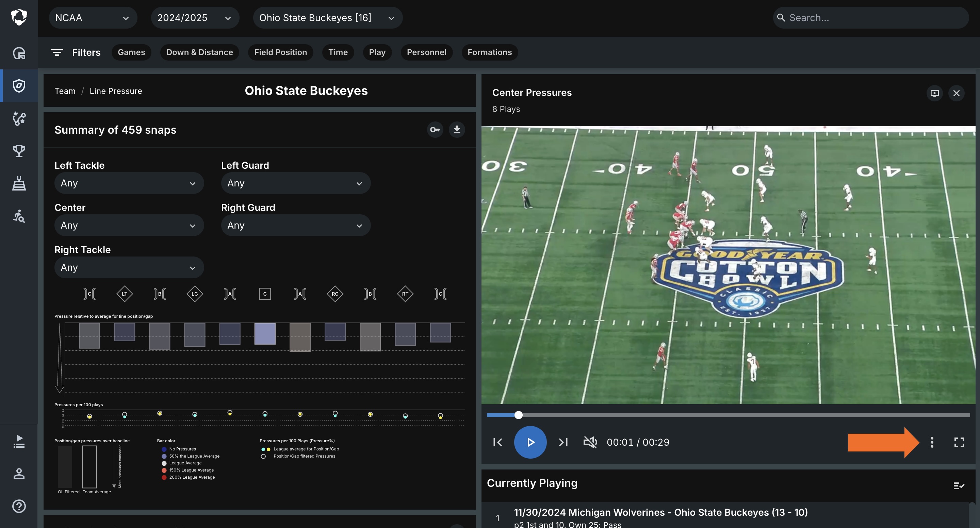
Task: Open the video three-dot options menu
Action: (x=932, y=442)
